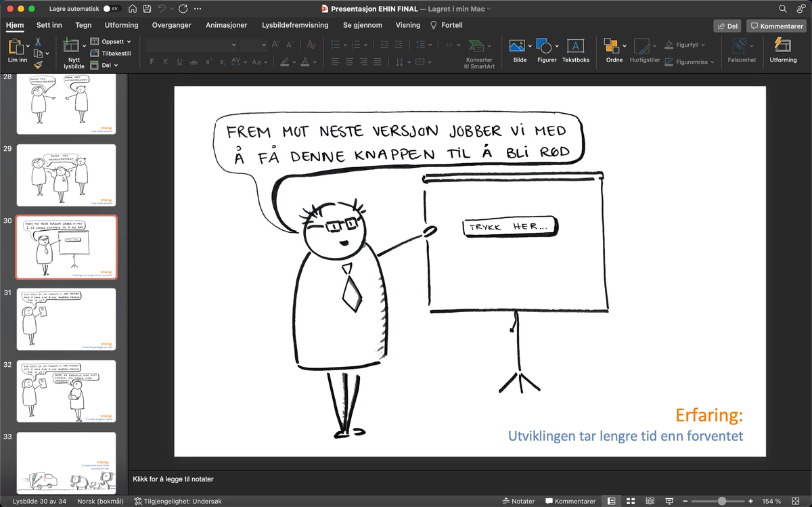This screenshot has width=812, height=507.
Task: Open the Nytt lysbilde dropdown arrow
Action: 84,46
